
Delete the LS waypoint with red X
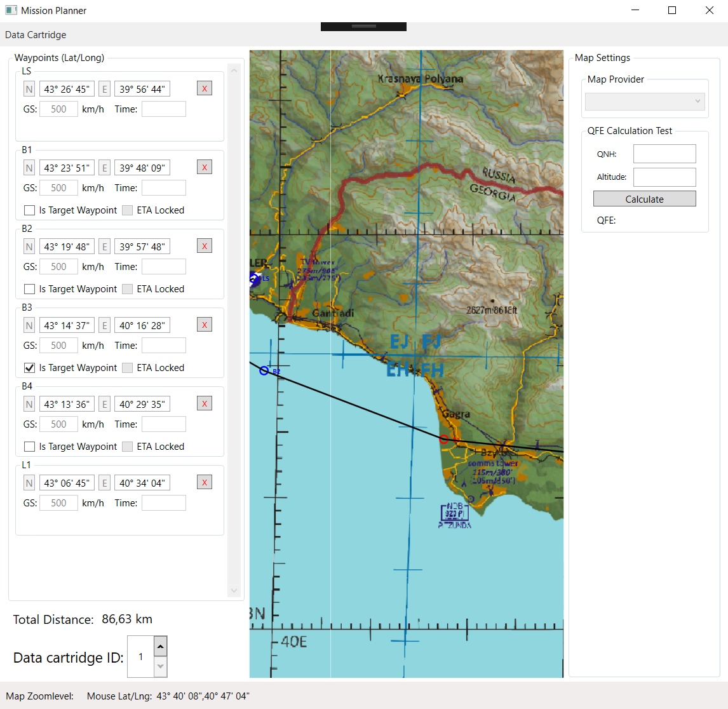click(205, 88)
